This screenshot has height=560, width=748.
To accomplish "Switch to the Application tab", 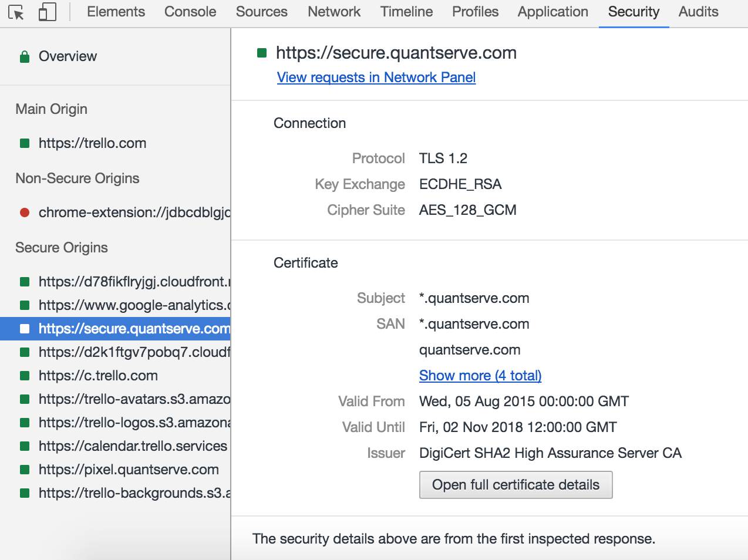I will tap(552, 12).
